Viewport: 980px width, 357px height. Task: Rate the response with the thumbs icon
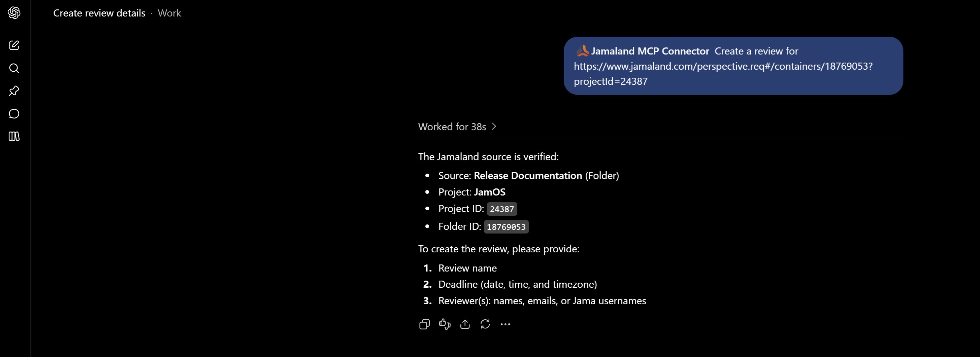(445, 324)
